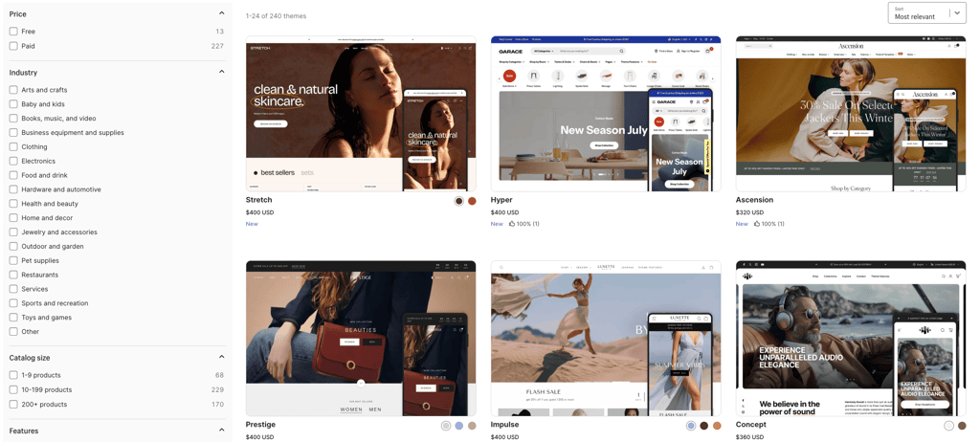The width and height of the screenshot is (980, 442).
Task: Select Concept brown color swatch
Action: click(962, 426)
